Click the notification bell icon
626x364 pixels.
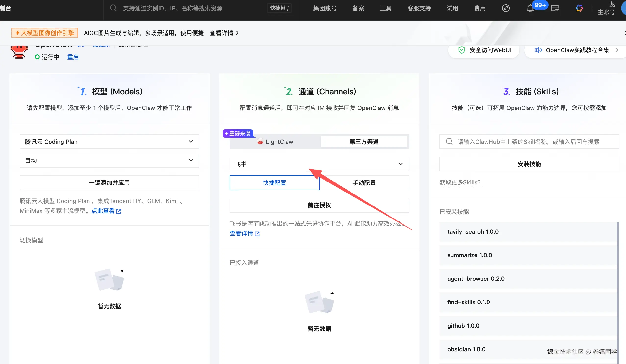[530, 8]
